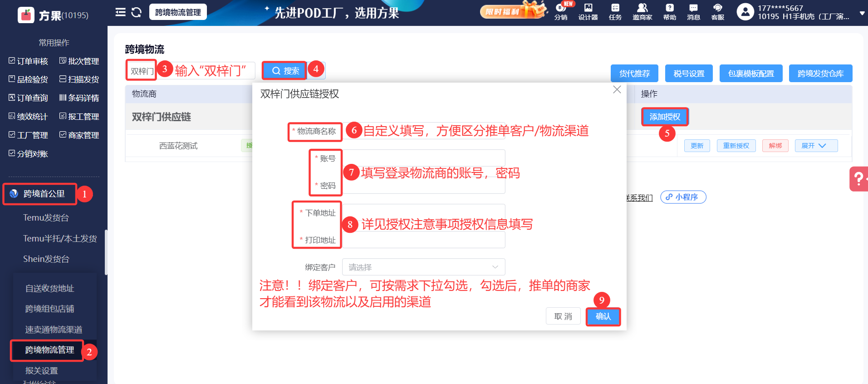Click 取消 in the authorization dialog
This screenshot has width=868, height=384.
563,316
